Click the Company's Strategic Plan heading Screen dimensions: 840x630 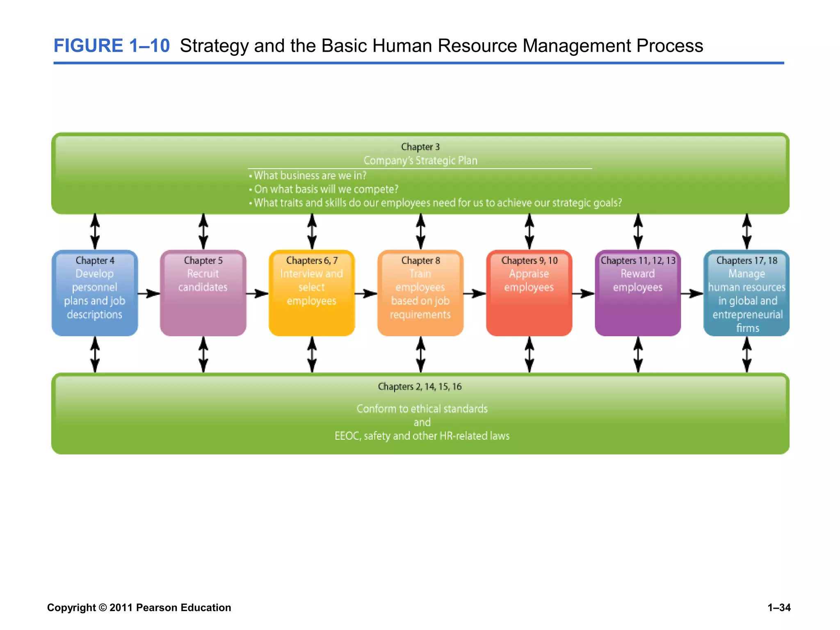coord(420,160)
